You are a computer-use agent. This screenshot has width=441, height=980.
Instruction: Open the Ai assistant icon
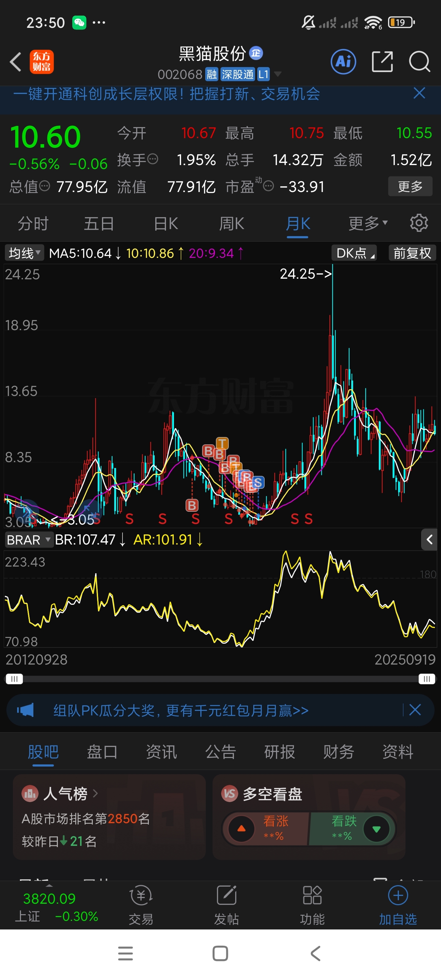pyautogui.click(x=343, y=61)
